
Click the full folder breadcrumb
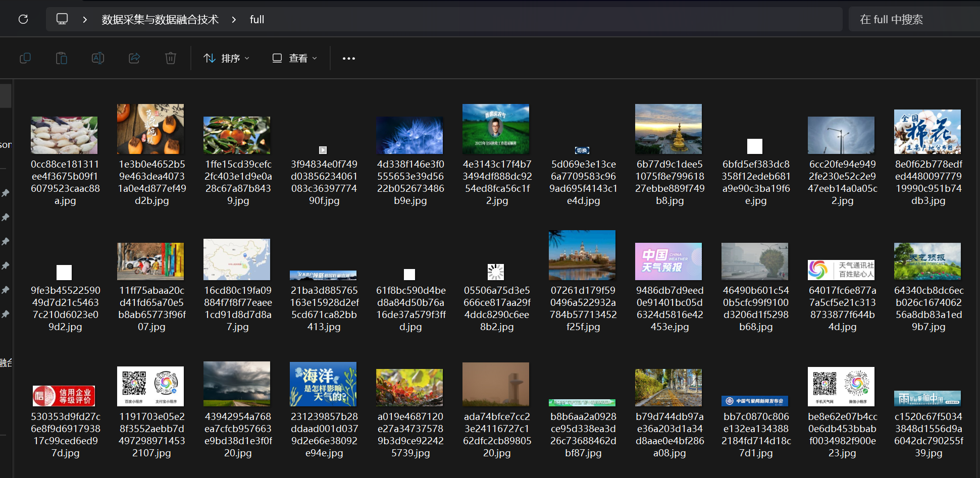[256, 20]
